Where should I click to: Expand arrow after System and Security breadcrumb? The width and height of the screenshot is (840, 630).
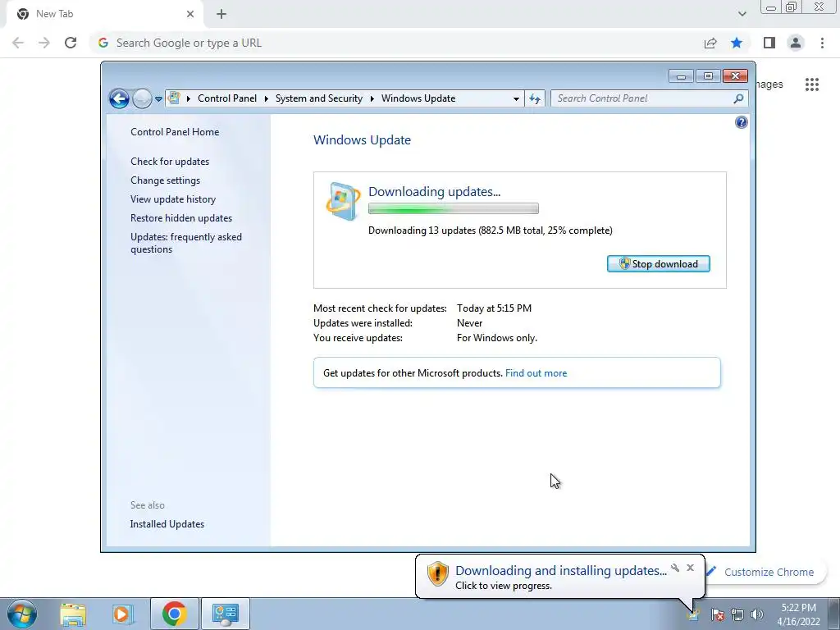(x=372, y=98)
